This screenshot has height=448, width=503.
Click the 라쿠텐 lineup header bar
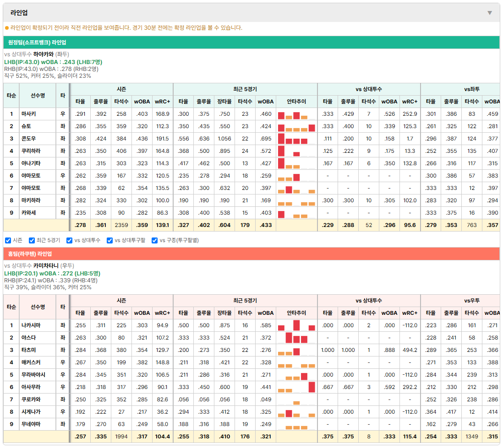(x=251, y=254)
